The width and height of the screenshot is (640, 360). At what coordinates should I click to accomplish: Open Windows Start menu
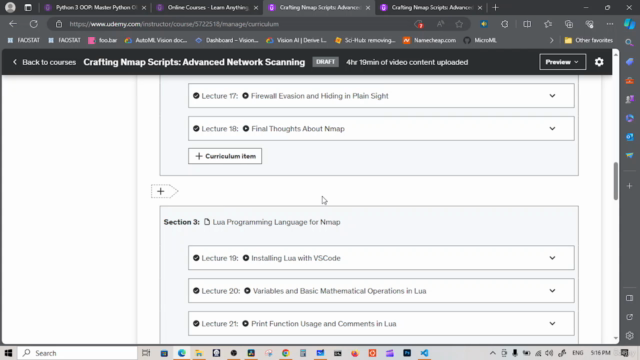tap(9, 353)
